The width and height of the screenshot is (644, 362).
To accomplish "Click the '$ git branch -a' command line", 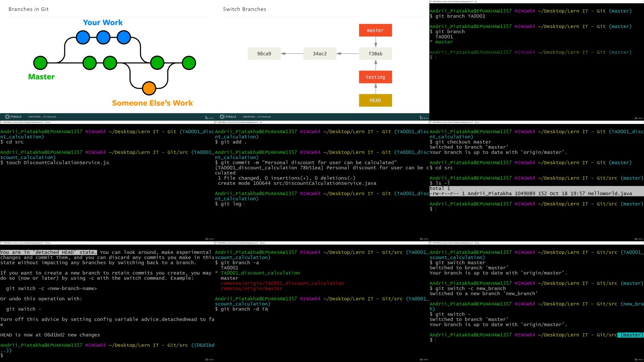I will point(237,262).
